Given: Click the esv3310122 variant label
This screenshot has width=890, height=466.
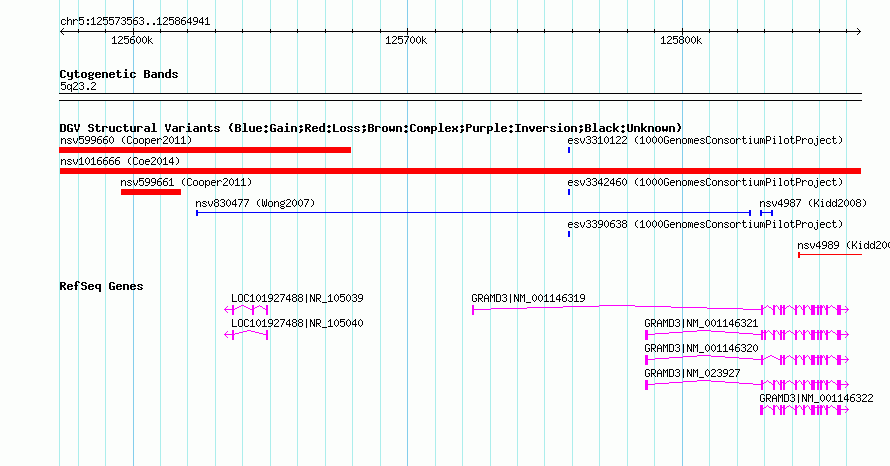Looking at the screenshot, I should click(x=705, y=140).
